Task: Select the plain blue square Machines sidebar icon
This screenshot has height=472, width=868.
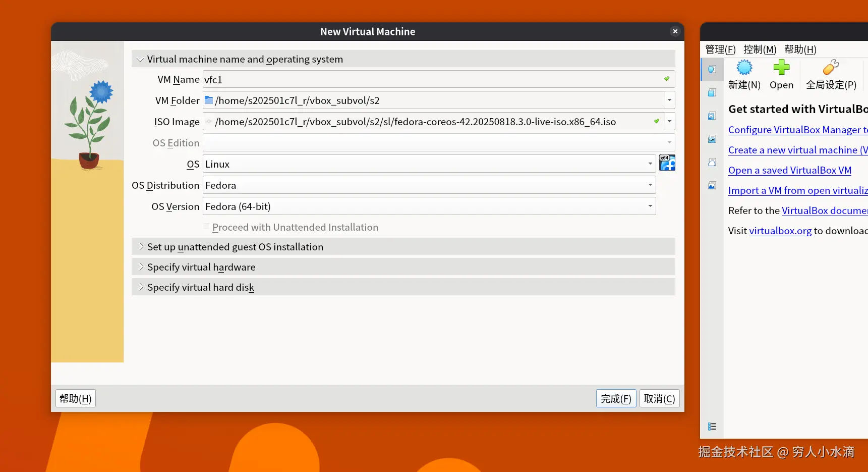Action: coord(712,92)
